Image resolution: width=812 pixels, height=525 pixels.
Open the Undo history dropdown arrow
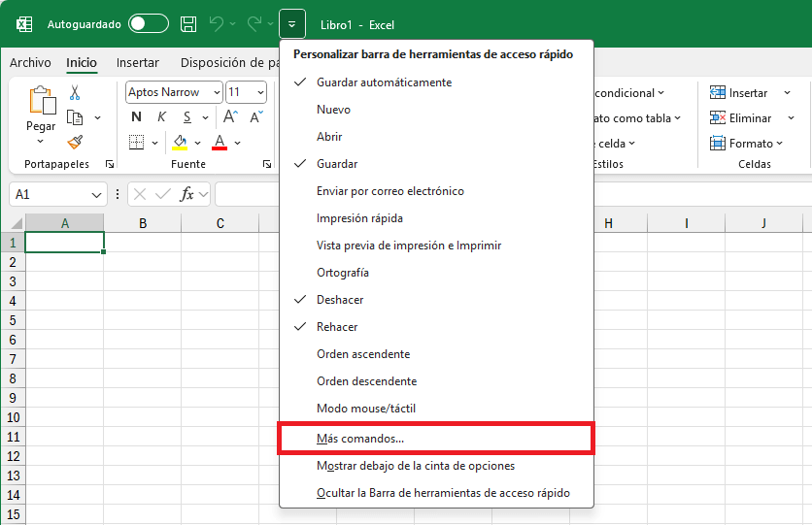pyautogui.click(x=232, y=24)
